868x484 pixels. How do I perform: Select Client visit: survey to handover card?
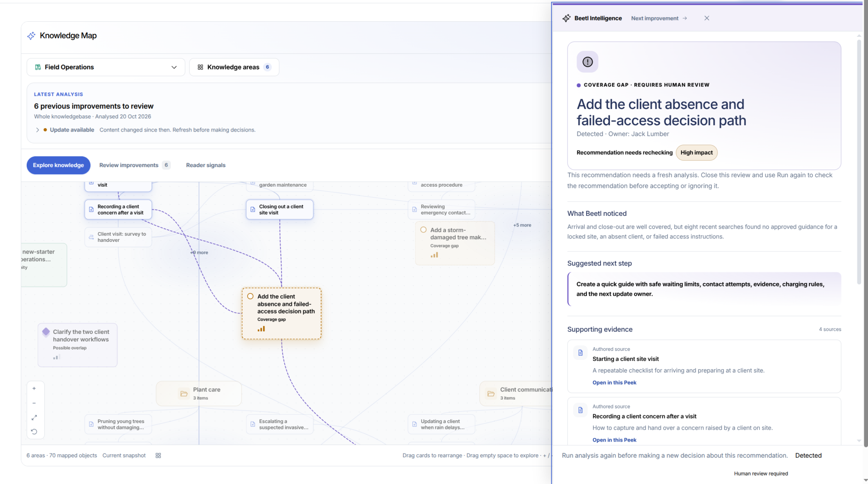(118, 237)
